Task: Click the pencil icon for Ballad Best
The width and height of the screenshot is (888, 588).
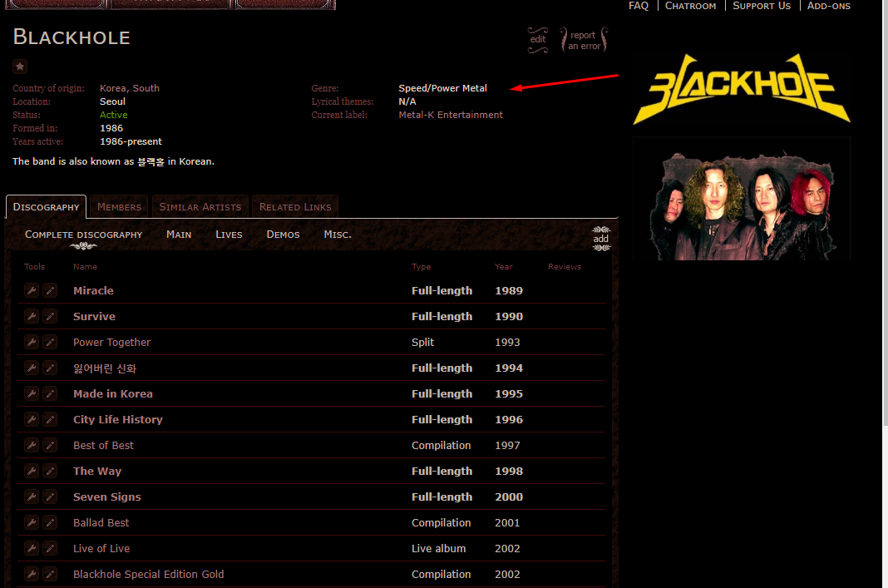Action: 51,523
